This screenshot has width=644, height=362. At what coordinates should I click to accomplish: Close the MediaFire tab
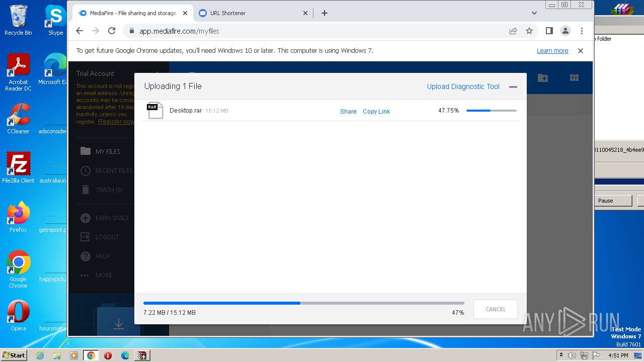[184, 13]
